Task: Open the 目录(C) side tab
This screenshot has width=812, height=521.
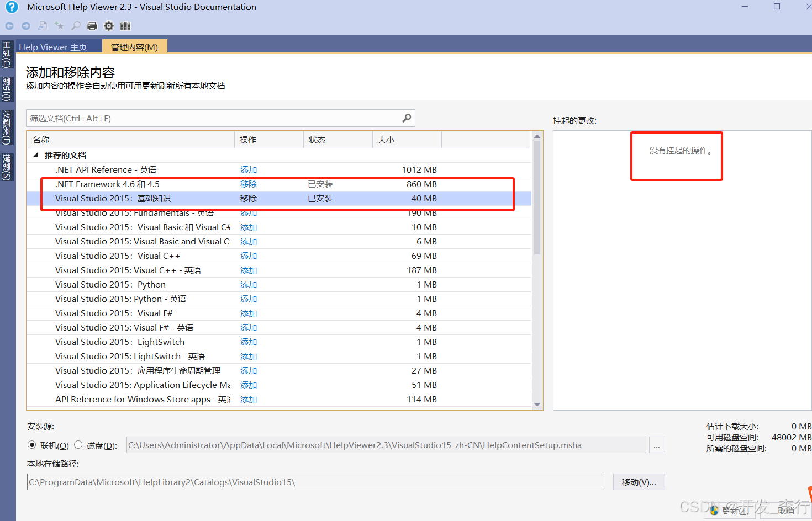Action: (7, 55)
